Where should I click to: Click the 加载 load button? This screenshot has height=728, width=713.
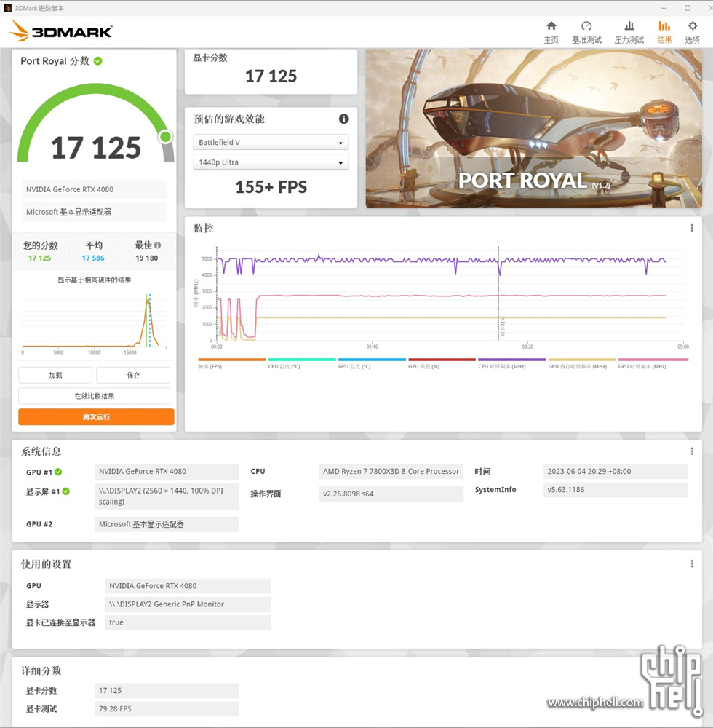55,375
